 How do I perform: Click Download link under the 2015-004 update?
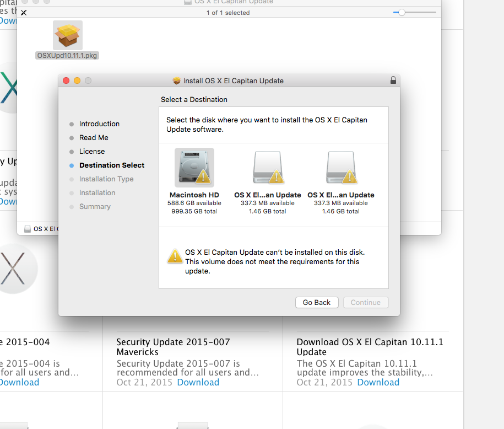pos(19,382)
